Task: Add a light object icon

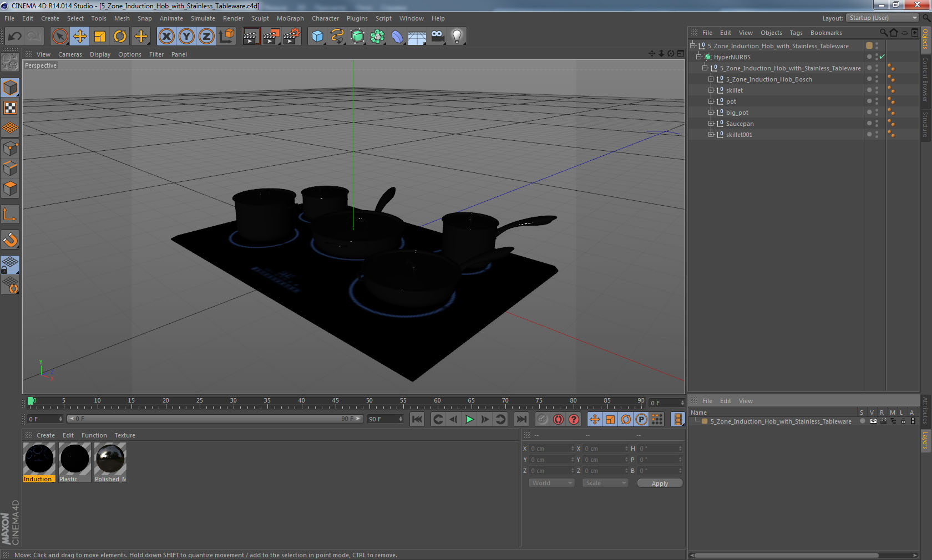Action: pos(457,37)
